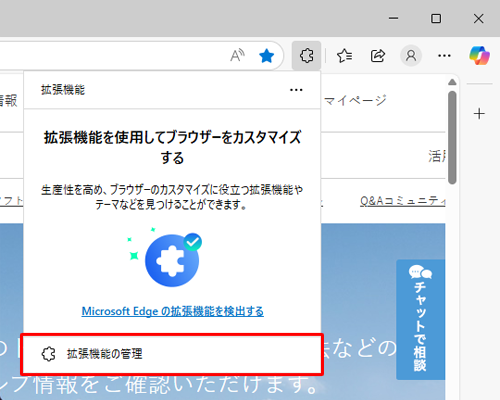Click the page scrollbar up arrow
Viewport: 500px width, 400px height.
[x=452, y=82]
